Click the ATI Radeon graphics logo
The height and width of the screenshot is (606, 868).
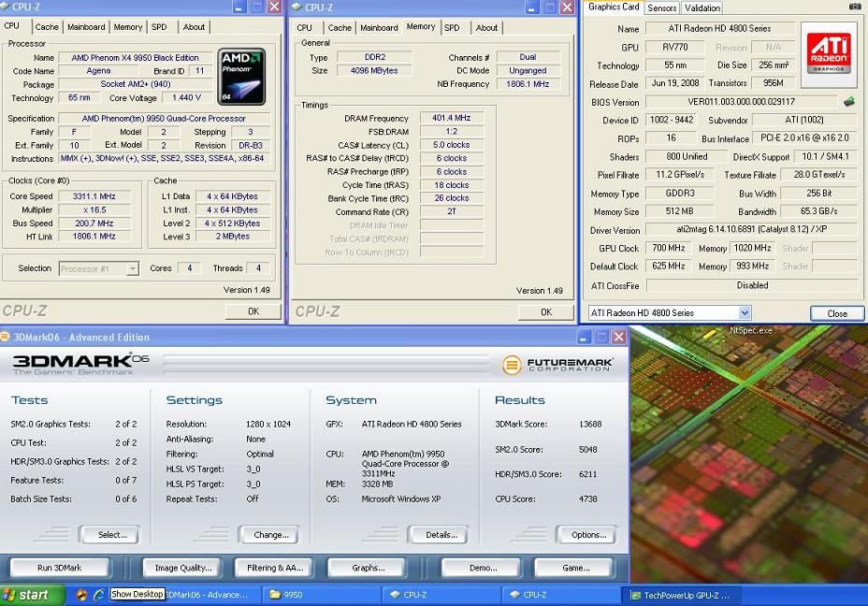(x=829, y=54)
